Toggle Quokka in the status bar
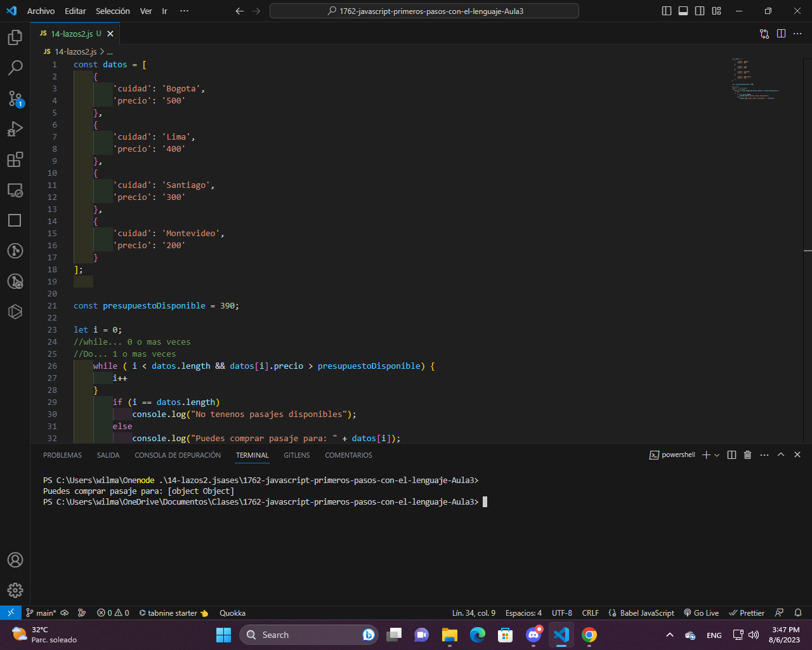812x650 pixels. click(x=232, y=613)
